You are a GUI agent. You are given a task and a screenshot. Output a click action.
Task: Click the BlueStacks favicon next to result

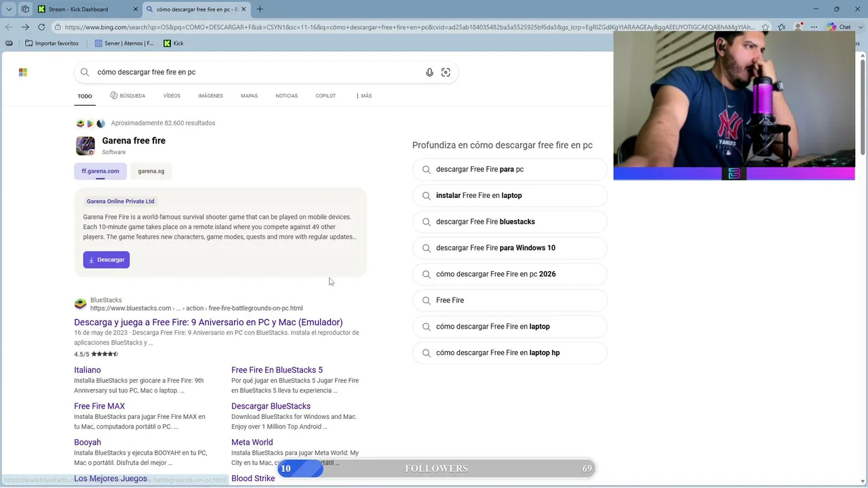point(81,304)
